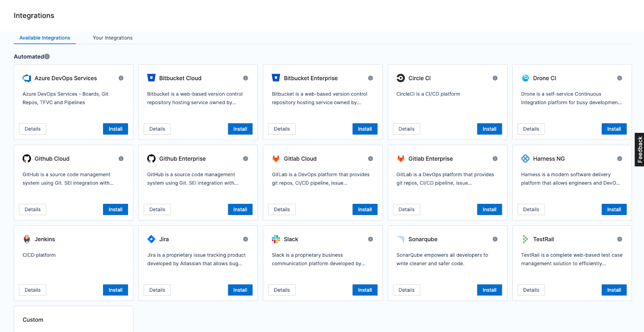
Task: View Details for Bitbucket Enterprise
Action: tap(282, 129)
